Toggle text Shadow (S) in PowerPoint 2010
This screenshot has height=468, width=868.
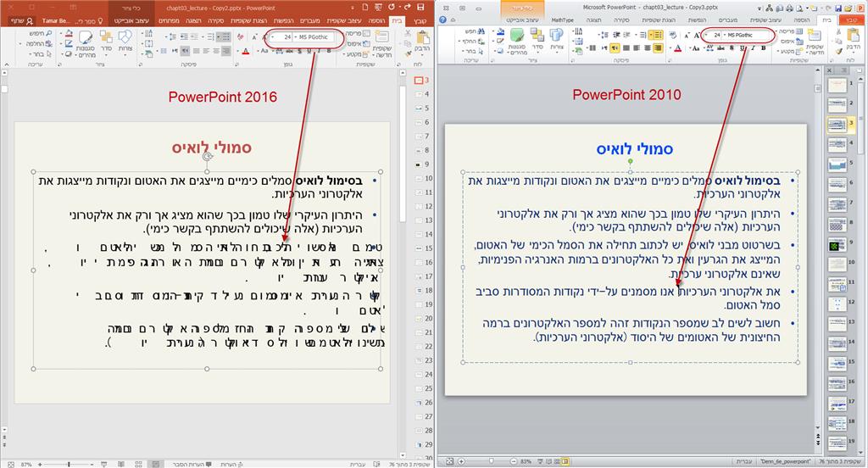(732, 48)
